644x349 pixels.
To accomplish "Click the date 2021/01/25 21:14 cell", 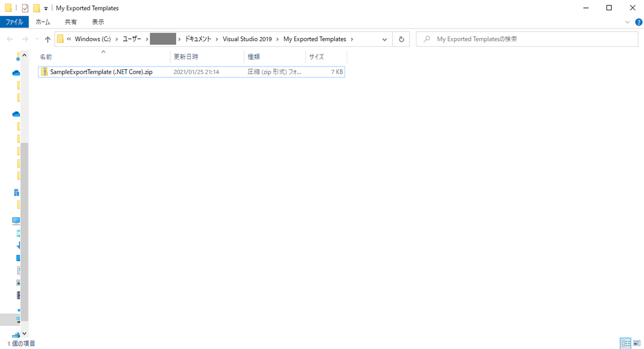I will click(x=196, y=72).
